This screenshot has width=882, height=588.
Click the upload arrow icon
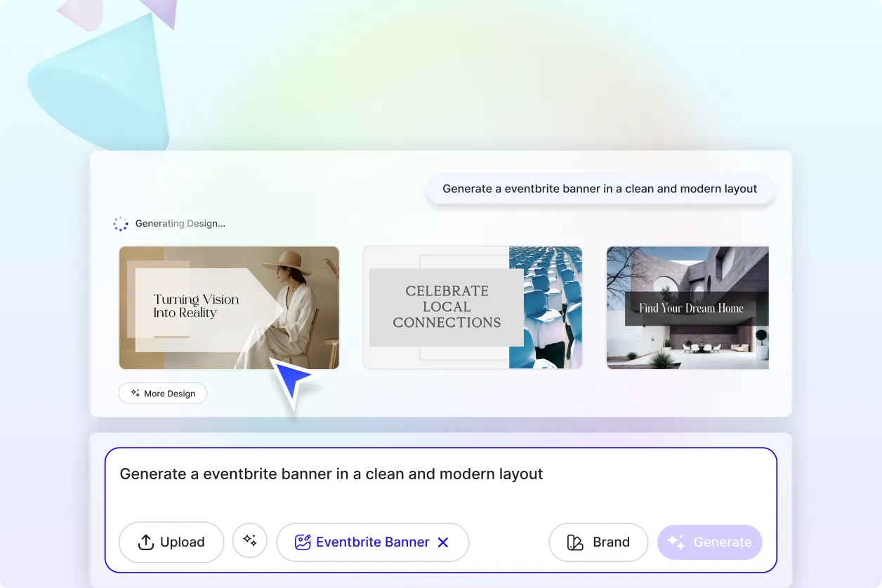pos(145,542)
